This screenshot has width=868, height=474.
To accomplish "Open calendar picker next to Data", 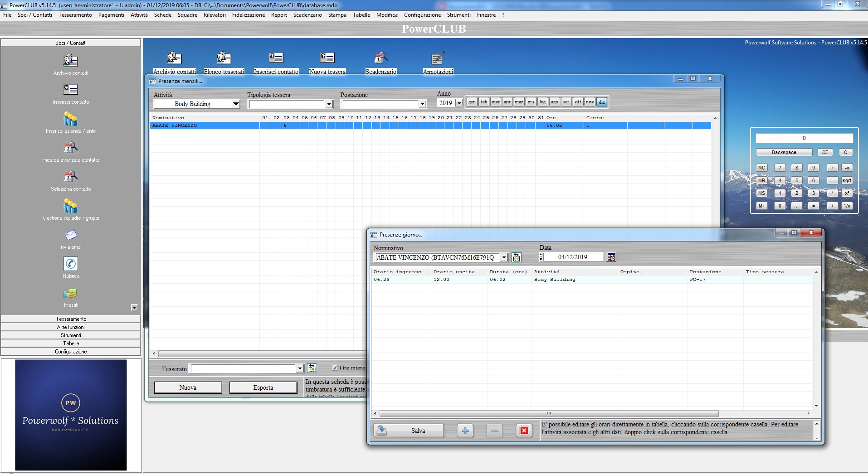I will (611, 257).
